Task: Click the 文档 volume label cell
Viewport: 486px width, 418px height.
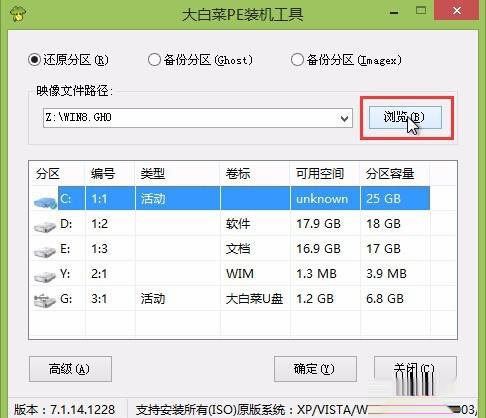Action: 255,249
